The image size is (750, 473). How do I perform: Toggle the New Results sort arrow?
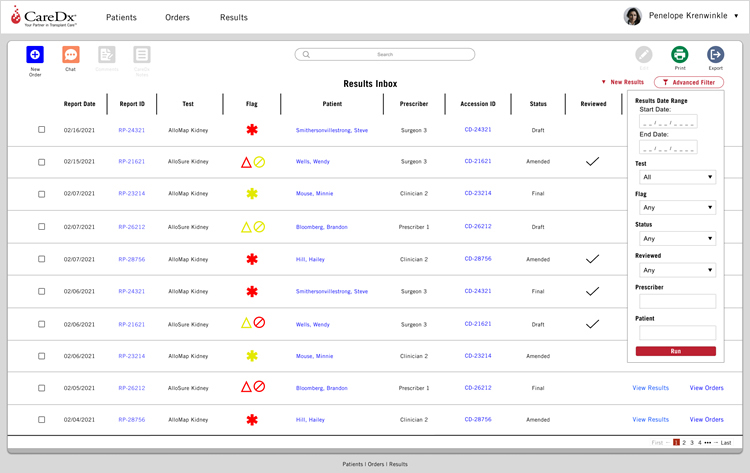click(604, 82)
